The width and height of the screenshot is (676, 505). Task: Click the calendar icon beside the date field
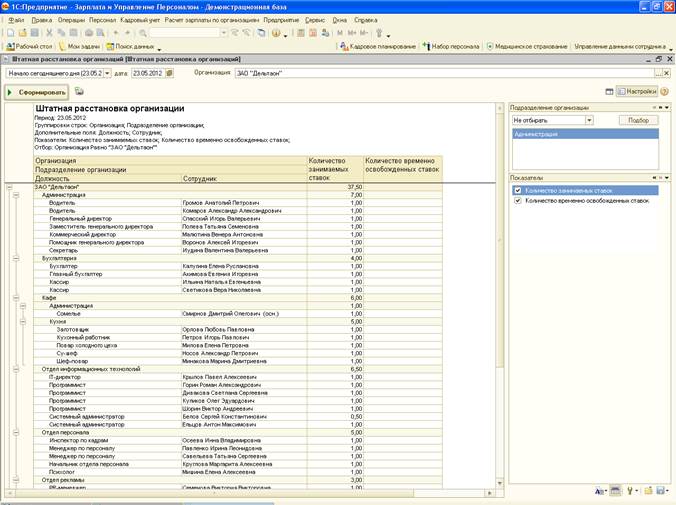pos(170,73)
